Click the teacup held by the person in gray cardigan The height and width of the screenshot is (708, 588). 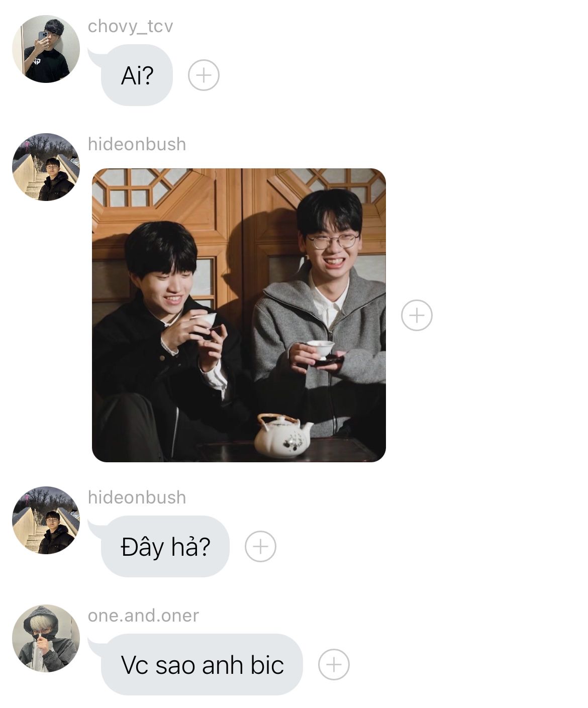tap(321, 349)
